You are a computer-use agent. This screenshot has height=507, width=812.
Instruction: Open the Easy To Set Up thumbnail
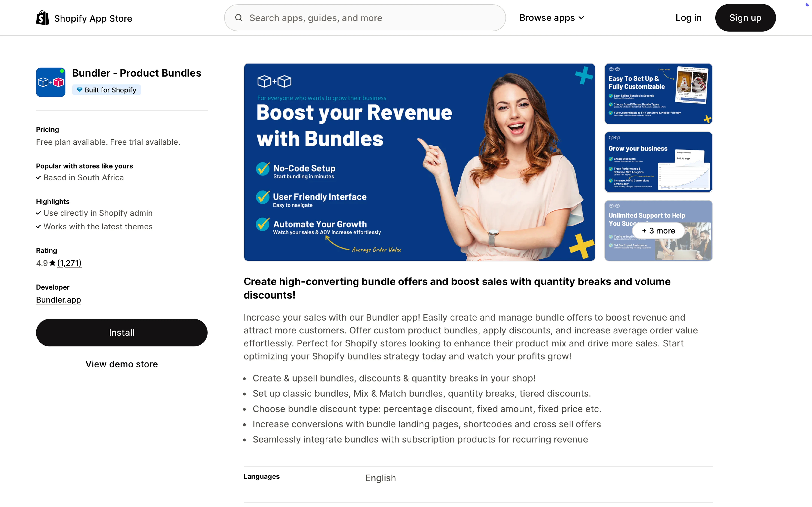tap(658, 94)
